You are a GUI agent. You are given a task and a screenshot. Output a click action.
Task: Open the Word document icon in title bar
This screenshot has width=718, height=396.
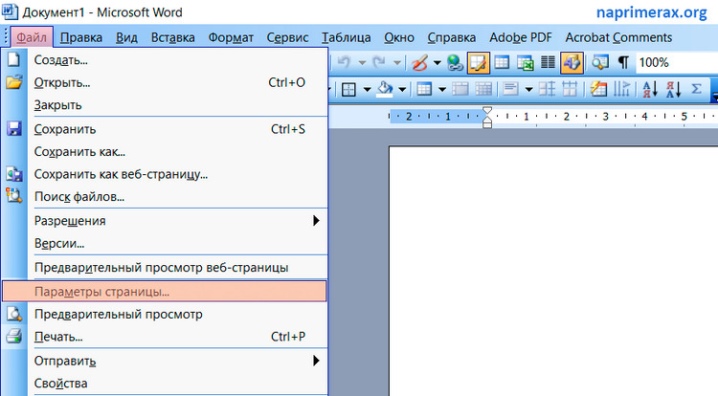coord(10,12)
